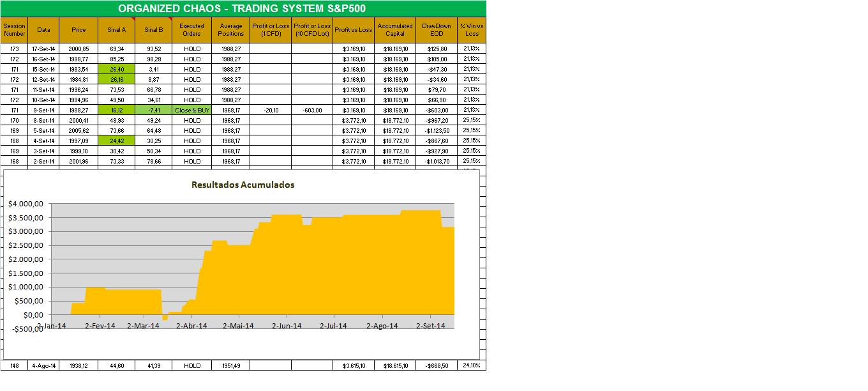This screenshot has height=391, width=868.
Task: Select the % Win vs Loss header
Action: pyautogui.click(x=472, y=30)
